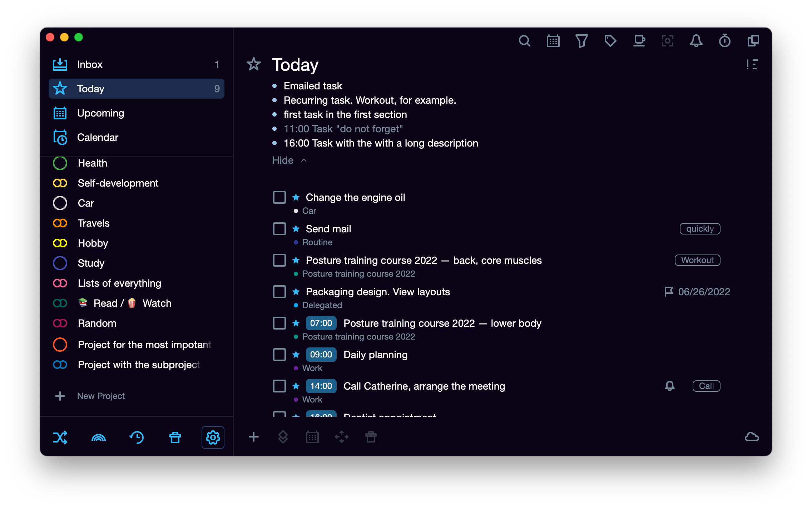Click the diamond layers icon in bottom bar

point(283,437)
